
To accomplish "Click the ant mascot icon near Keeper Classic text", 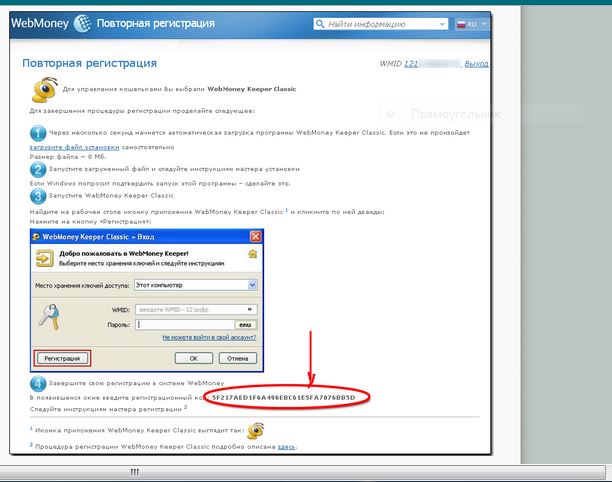I will click(x=44, y=89).
